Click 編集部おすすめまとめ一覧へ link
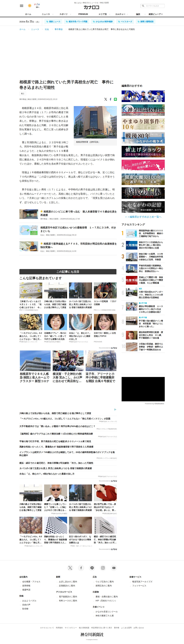The image size is (184, 644). [x=143, y=217]
